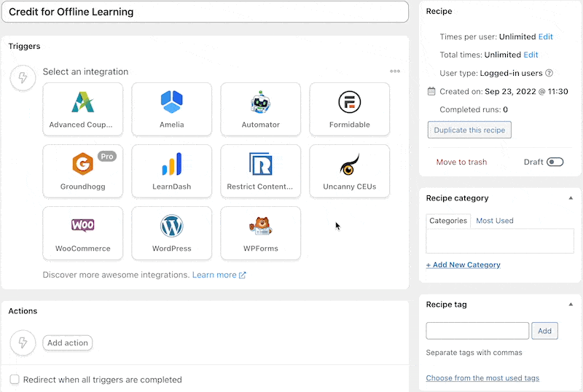Collapse the Recipe category panel
583x392 pixels.
coord(571,198)
